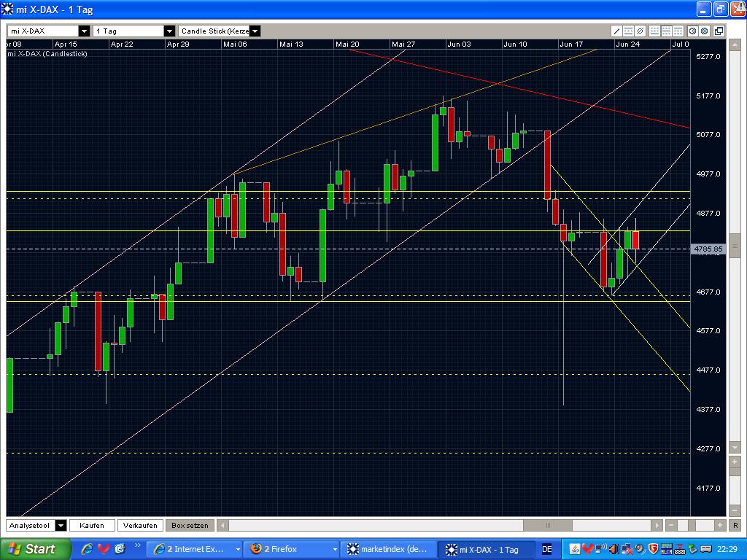The height and width of the screenshot is (560, 747).
Task: Click the NLCM indicator tray icon
Action: [667, 549]
